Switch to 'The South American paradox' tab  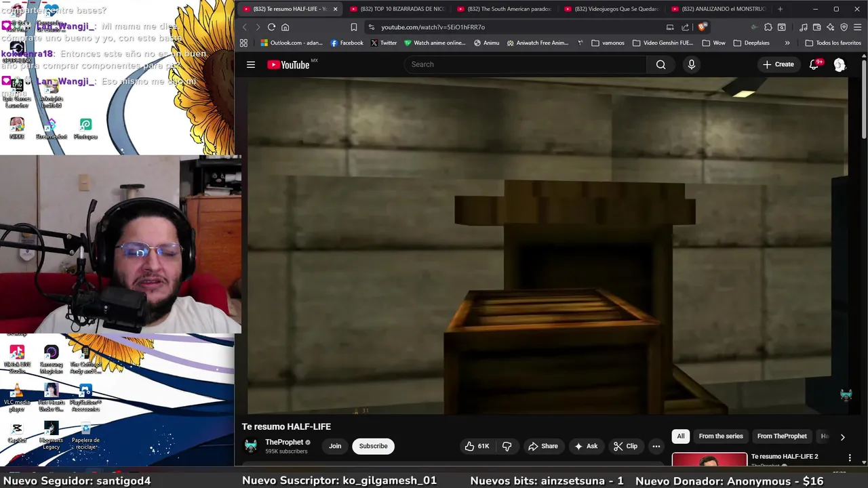click(x=504, y=9)
